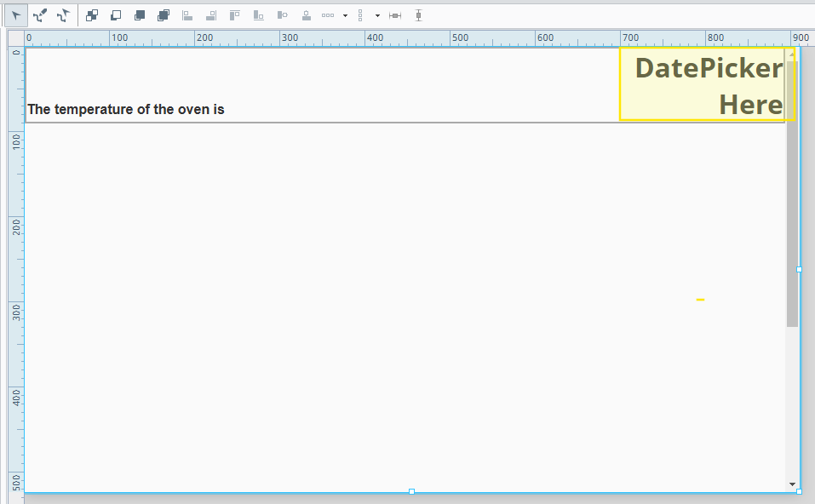815x504 pixels.
Task: Select the arrow selection tool
Action: [16, 15]
